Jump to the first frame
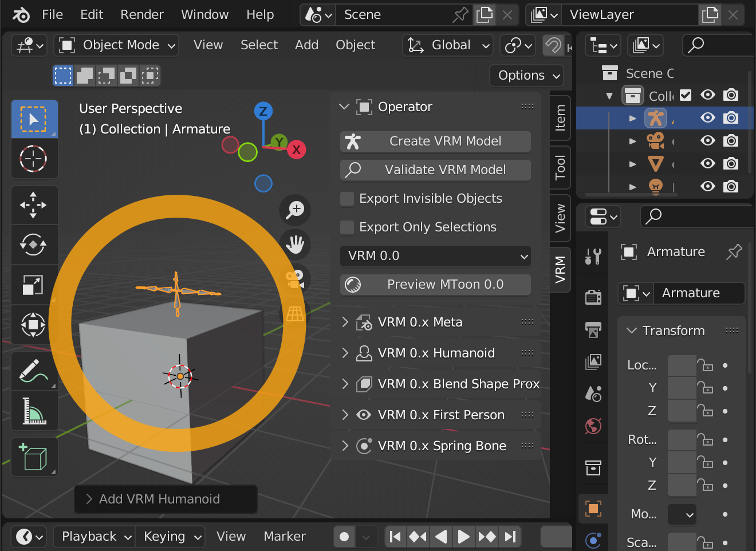Image resolution: width=756 pixels, height=551 pixels. [395, 537]
